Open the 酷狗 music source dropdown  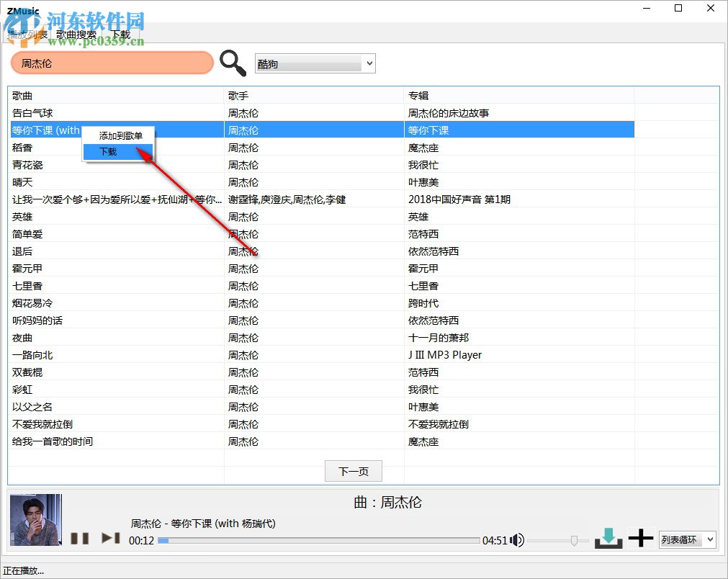(x=315, y=63)
